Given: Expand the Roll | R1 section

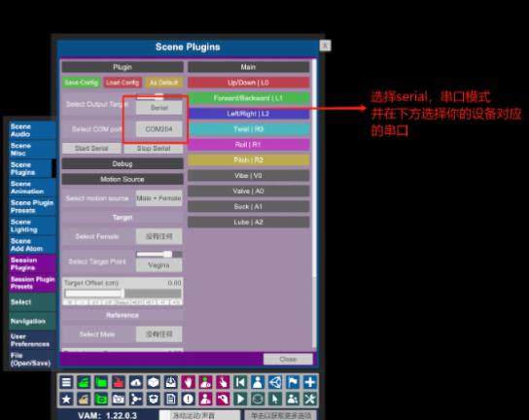Looking at the screenshot, I should point(248,145).
